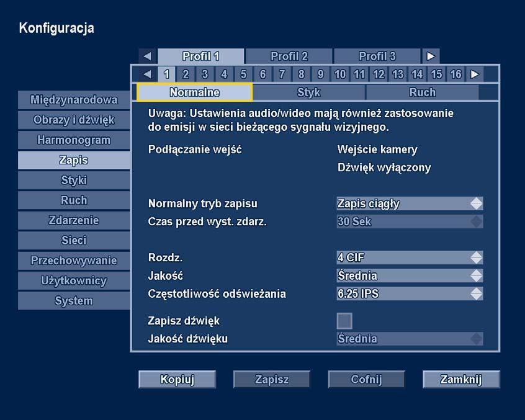Open Styki in the sidebar menu
The width and height of the screenshot is (525, 420).
coord(74,180)
